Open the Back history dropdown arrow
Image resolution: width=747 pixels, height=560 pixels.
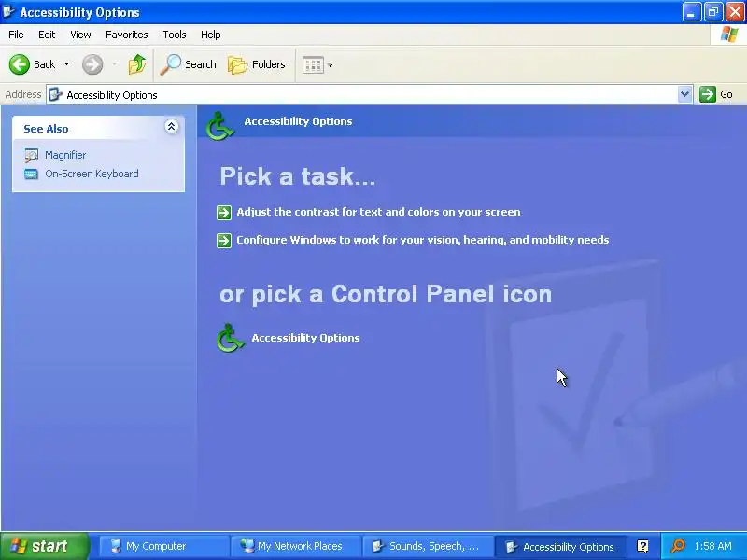click(66, 64)
